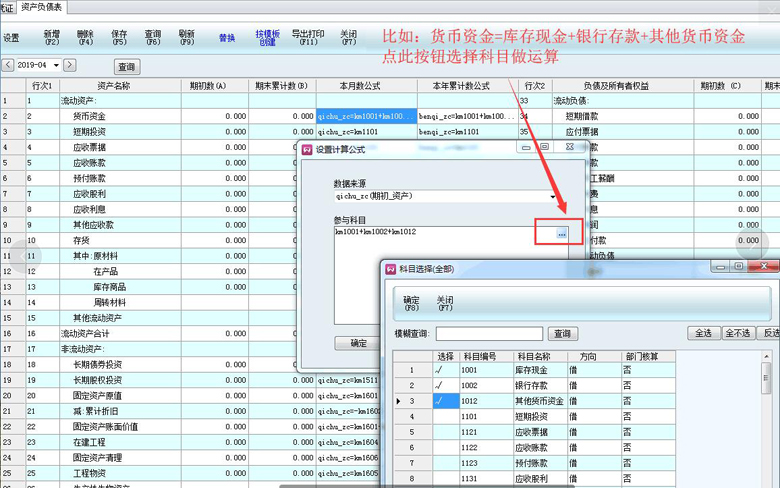Click the 刷新 (F9) toolbar button
Image resolution: width=780 pixels, height=488 pixels.
(186, 38)
